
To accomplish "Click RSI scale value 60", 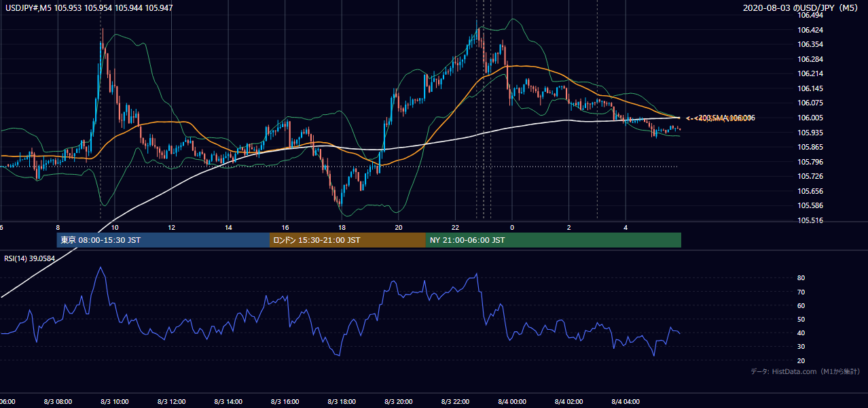I will (x=801, y=305).
